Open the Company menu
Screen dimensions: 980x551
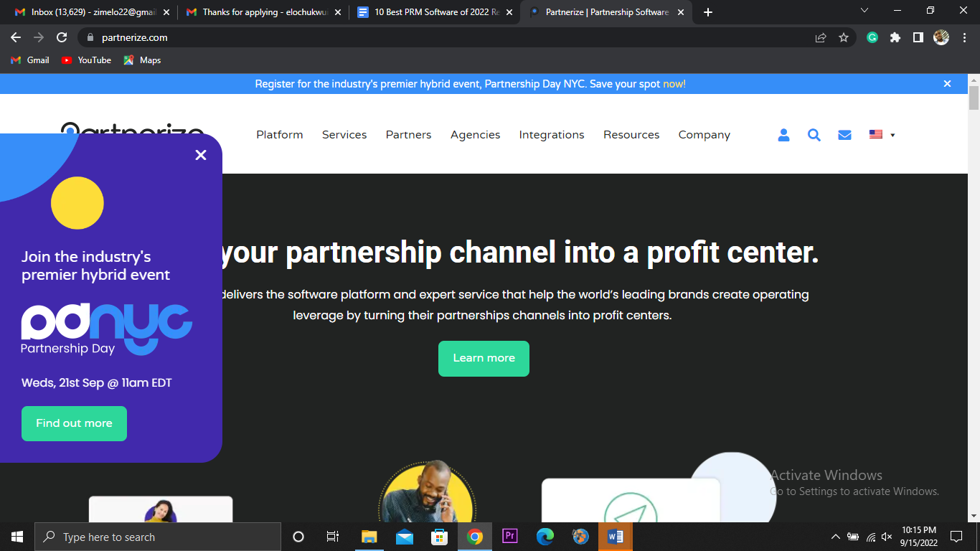click(x=705, y=135)
